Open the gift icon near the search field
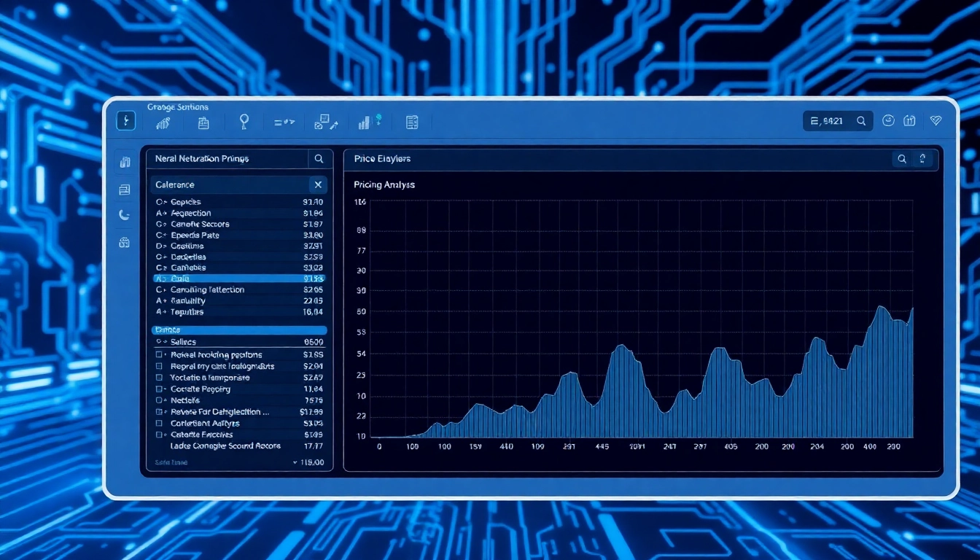The width and height of the screenshot is (980, 560). 910,120
